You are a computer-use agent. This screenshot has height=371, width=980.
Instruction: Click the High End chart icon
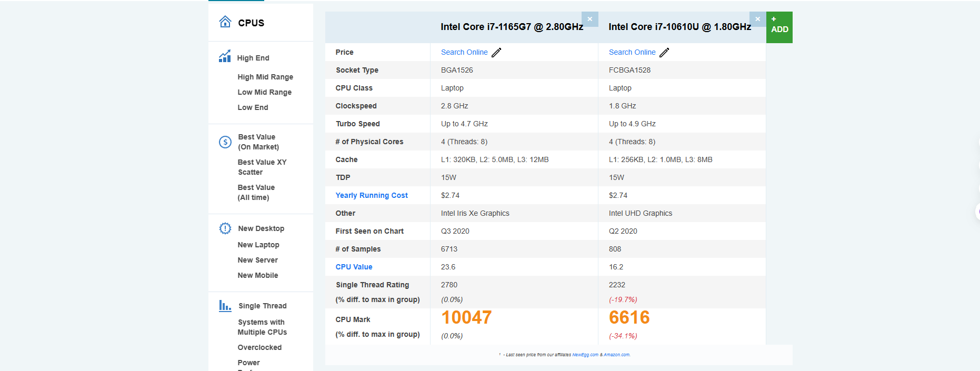[225, 56]
